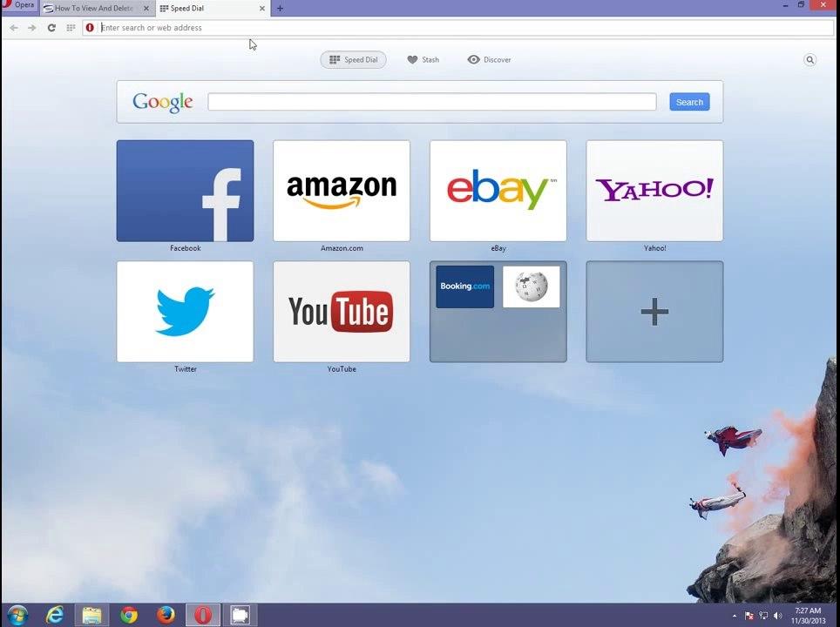The height and width of the screenshot is (627, 840).
Task: Select the Speed Dial page button
Action: coord(354,60)
